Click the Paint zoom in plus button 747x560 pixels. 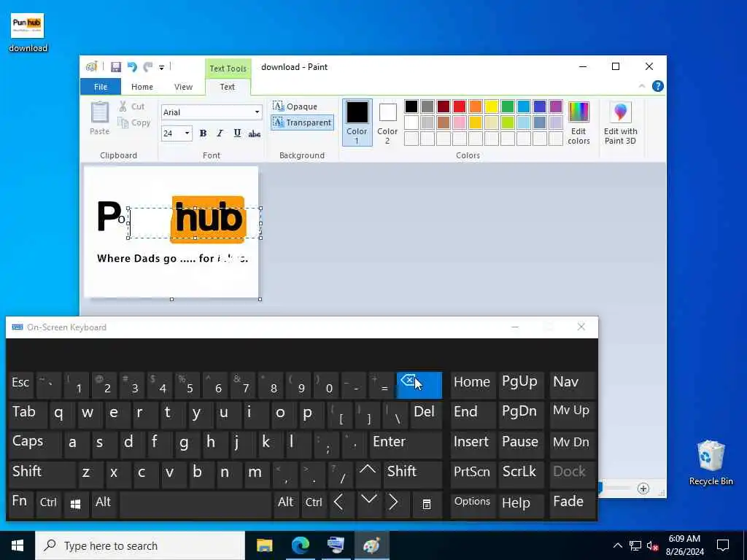[643, 489]
